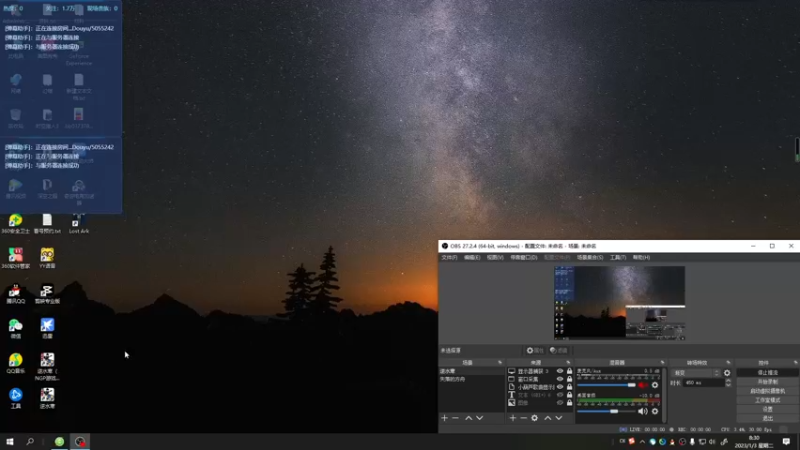Click the source properties gear button 属性

535,351
